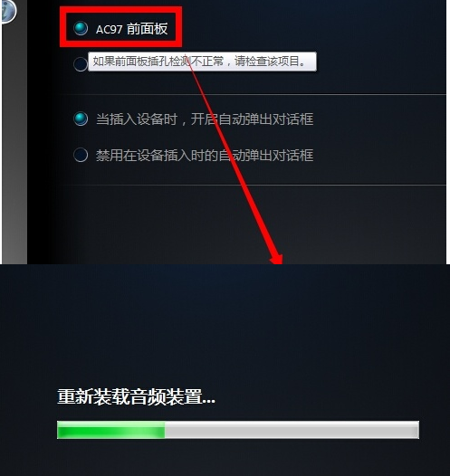Viewport: 450px width, 476px height.
Task: Click the gray unfilled part of the progress bar
Action: point(292,430)
